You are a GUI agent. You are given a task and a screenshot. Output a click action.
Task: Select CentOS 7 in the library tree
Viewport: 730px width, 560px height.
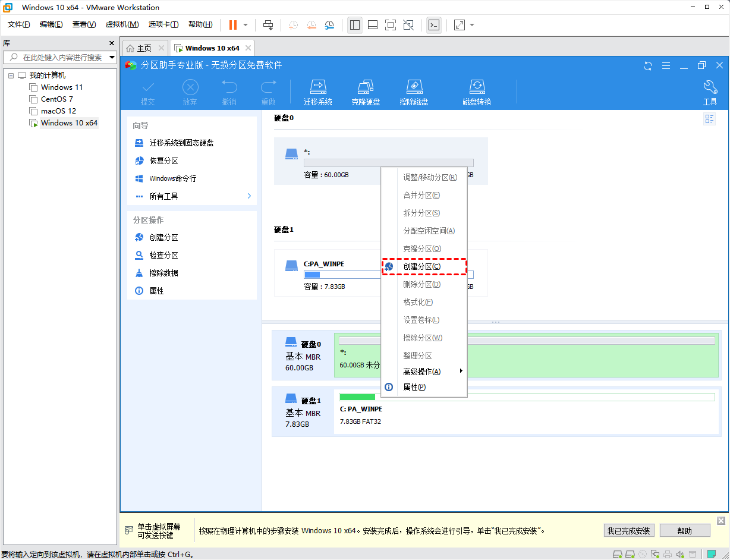(x=57, y=99)
